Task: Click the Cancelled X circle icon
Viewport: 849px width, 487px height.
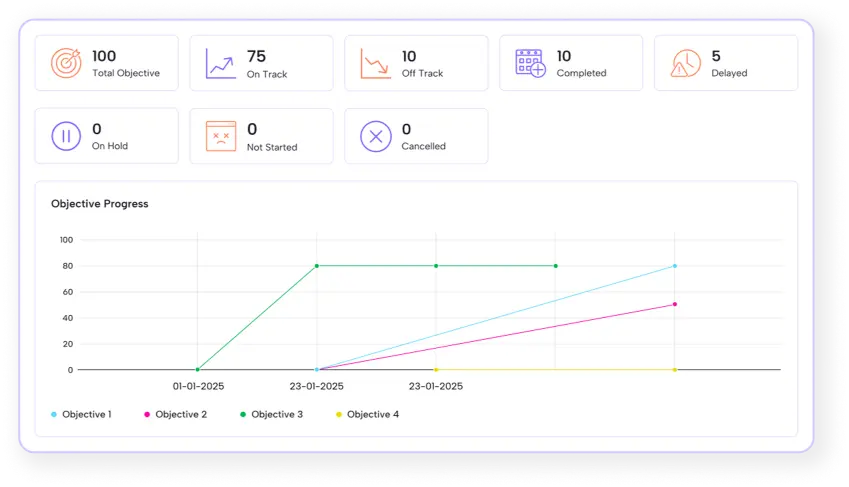Action: (x=376, y=136)
